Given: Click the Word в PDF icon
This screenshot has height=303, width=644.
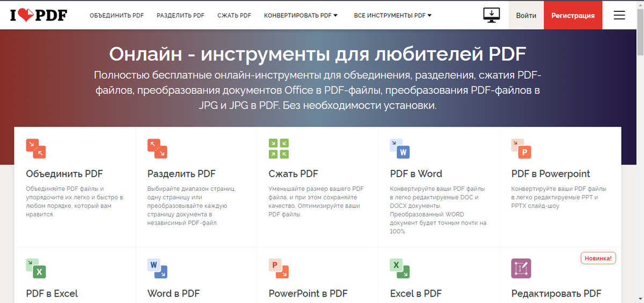Looking at the screenshot, I should coord(157,268).
